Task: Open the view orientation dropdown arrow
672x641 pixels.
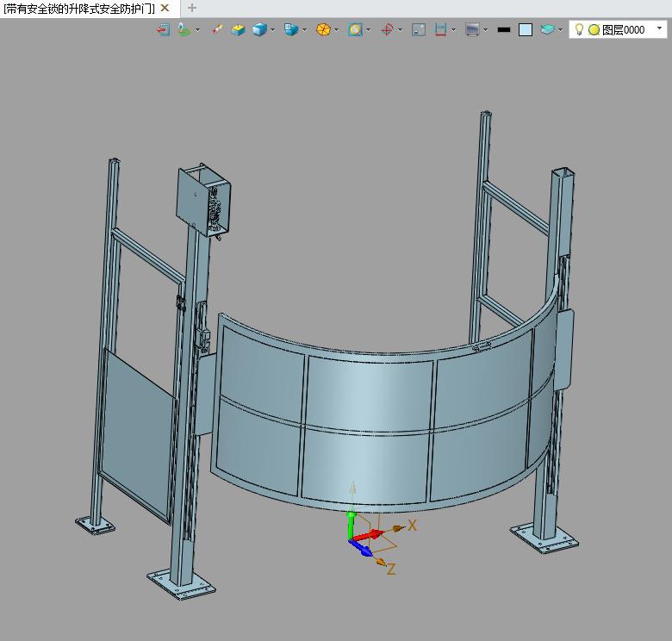Action: point(304,30)
